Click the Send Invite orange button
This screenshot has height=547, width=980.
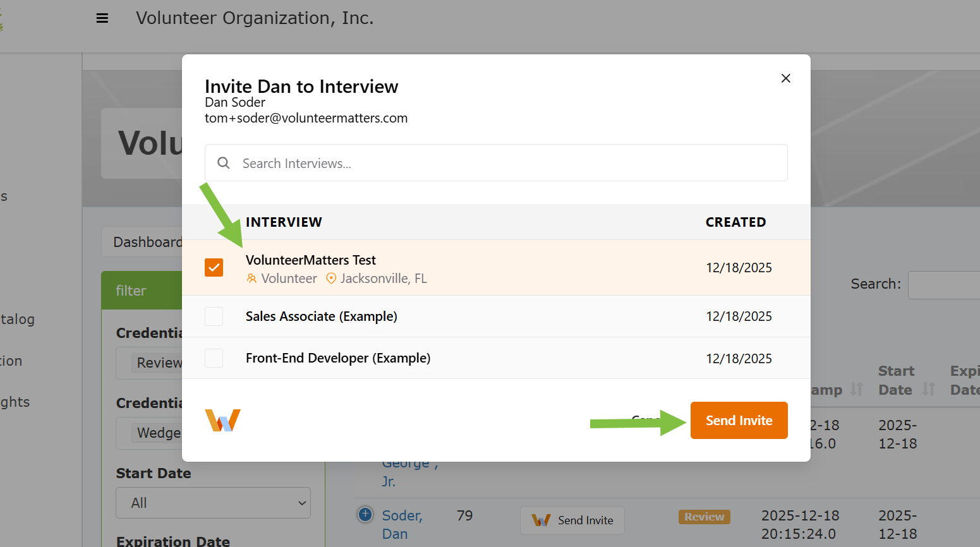(x=739, y=420)
